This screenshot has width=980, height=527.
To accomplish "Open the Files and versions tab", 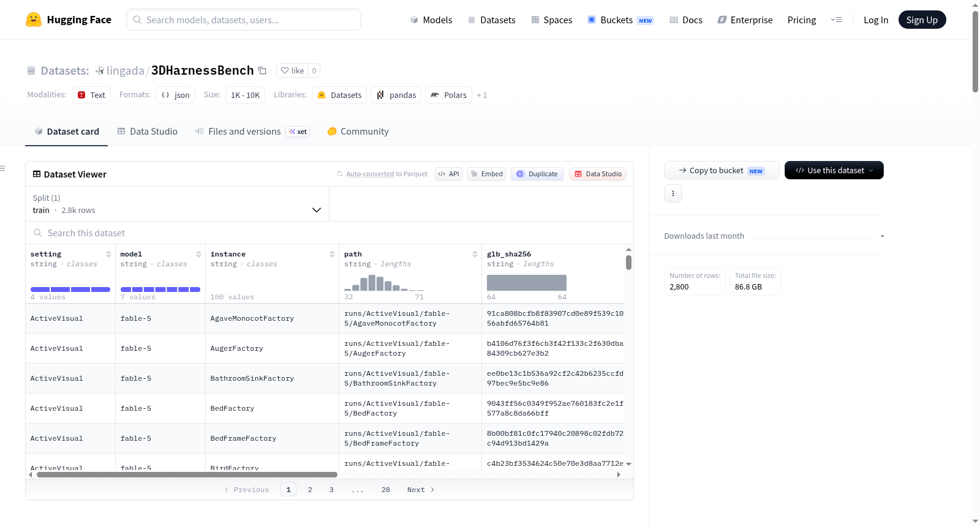I will [x=252, y=131].
